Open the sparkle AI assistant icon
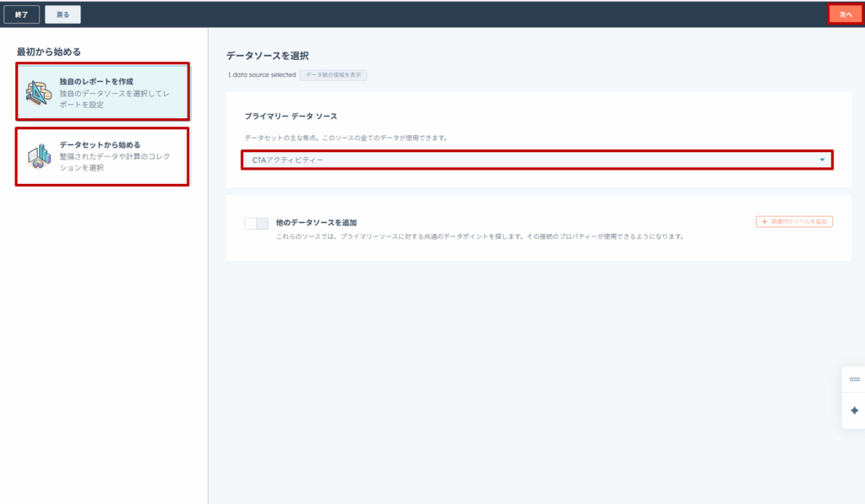This screenshot has width=865, height=504. (x=854, y=410)
